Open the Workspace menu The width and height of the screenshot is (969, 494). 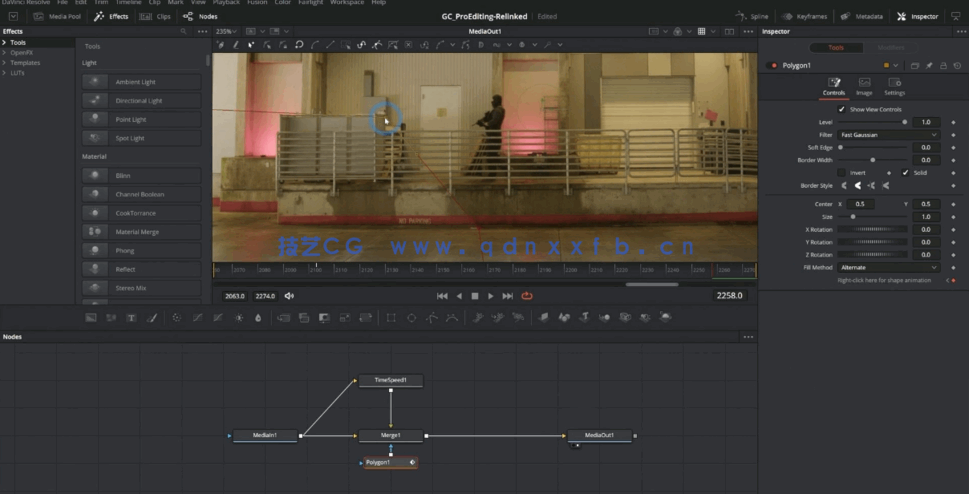pos(347,2)
